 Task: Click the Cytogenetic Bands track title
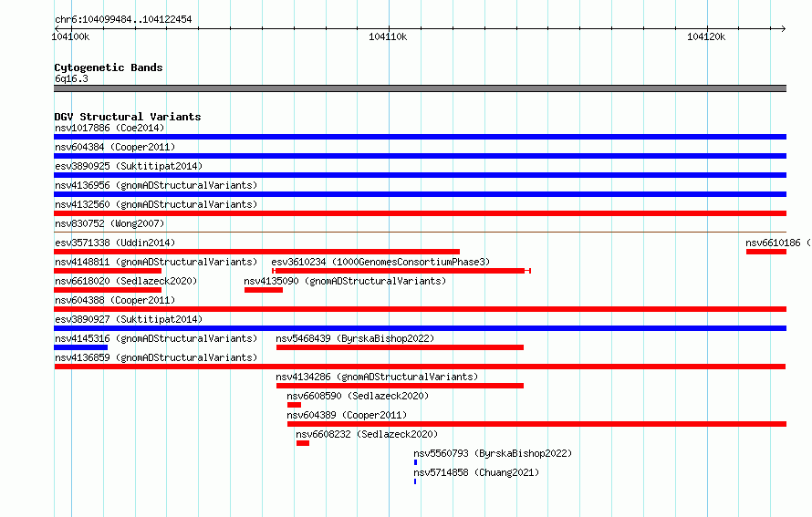109,67
